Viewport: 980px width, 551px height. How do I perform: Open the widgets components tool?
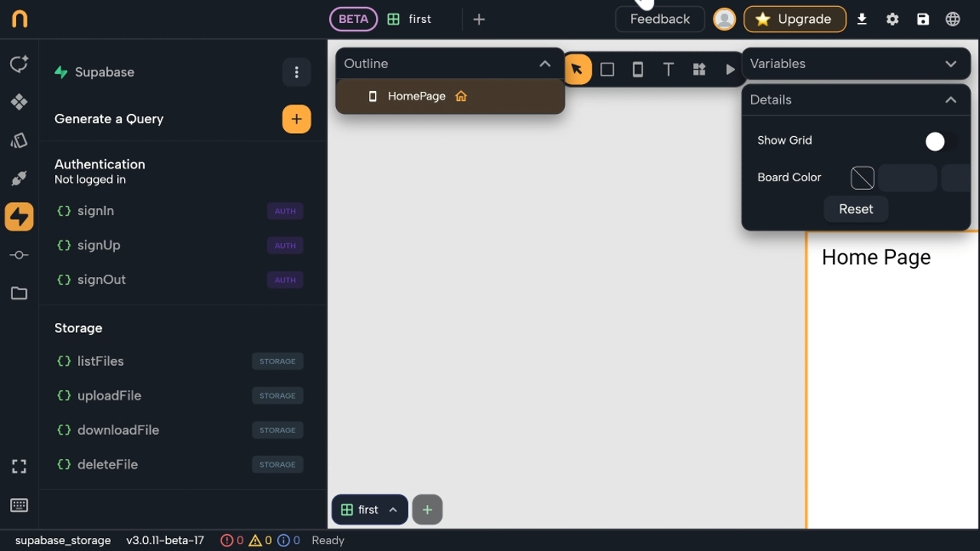[x=699, y=70]
